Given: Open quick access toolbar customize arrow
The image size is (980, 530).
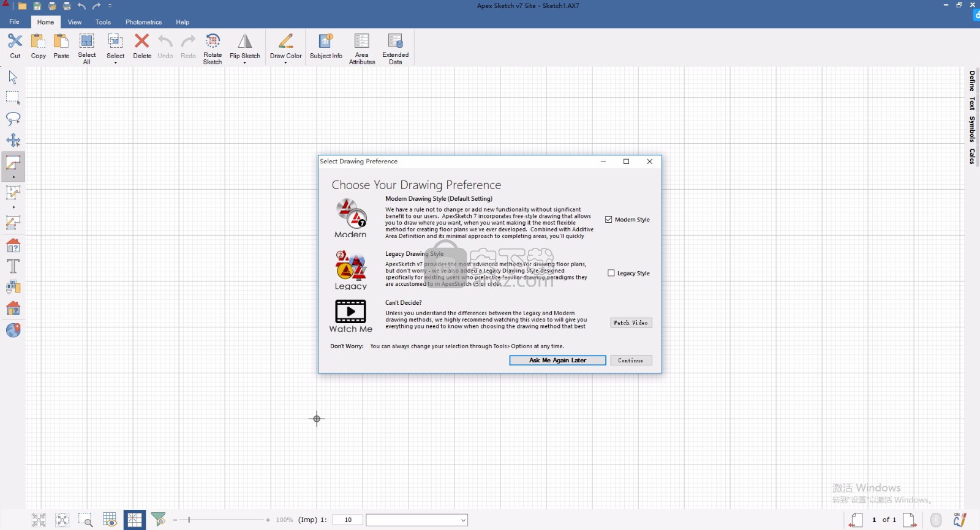Looking at the screenshot, I should click(110, 6).
